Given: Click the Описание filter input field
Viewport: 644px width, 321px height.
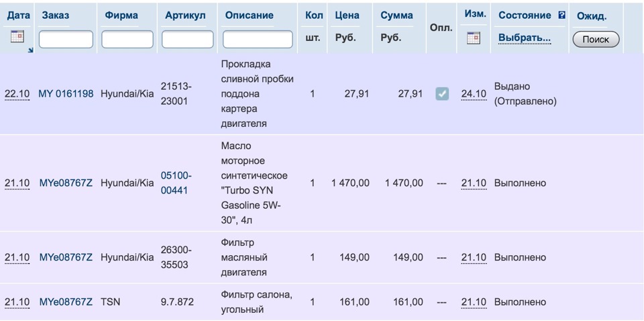Looking at the screenshot, I should point(258,40).
